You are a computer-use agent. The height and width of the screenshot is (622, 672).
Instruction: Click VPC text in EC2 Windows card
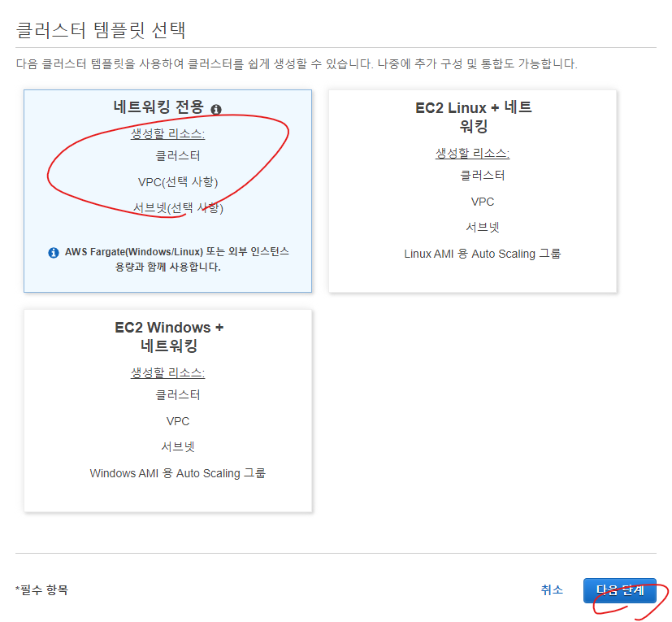(177, 421)
